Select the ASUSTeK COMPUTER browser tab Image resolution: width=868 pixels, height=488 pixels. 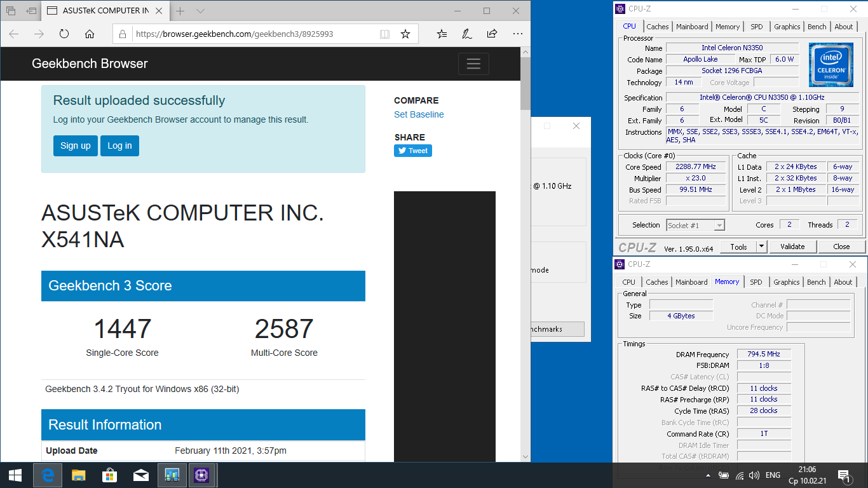pyautogui.click(x=105, y=11)
